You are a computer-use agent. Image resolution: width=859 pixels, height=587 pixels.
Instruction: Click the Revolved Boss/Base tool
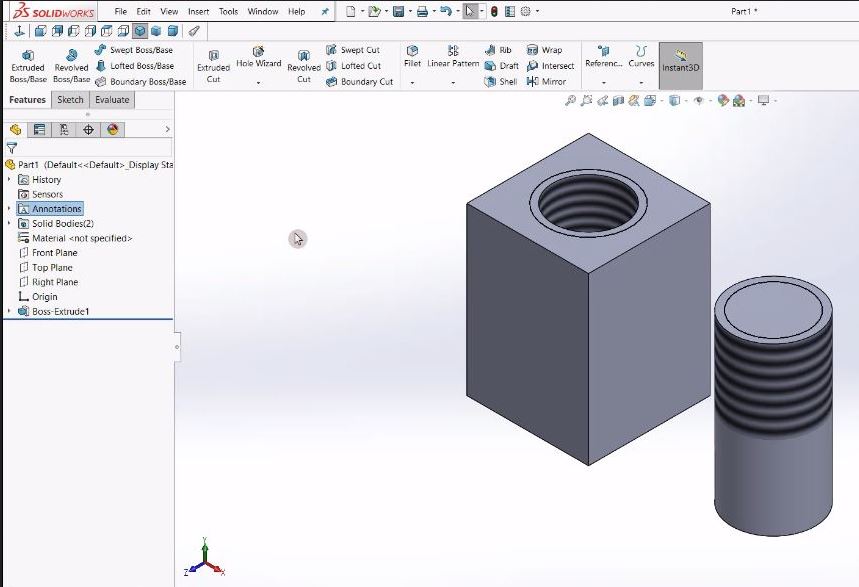[x=71, y=66]
